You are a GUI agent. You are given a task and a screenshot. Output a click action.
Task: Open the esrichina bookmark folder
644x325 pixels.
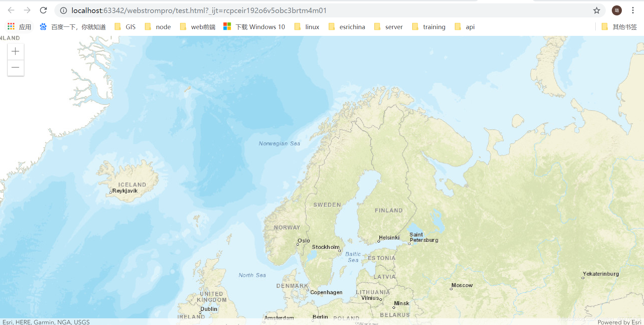pos(347,27)
